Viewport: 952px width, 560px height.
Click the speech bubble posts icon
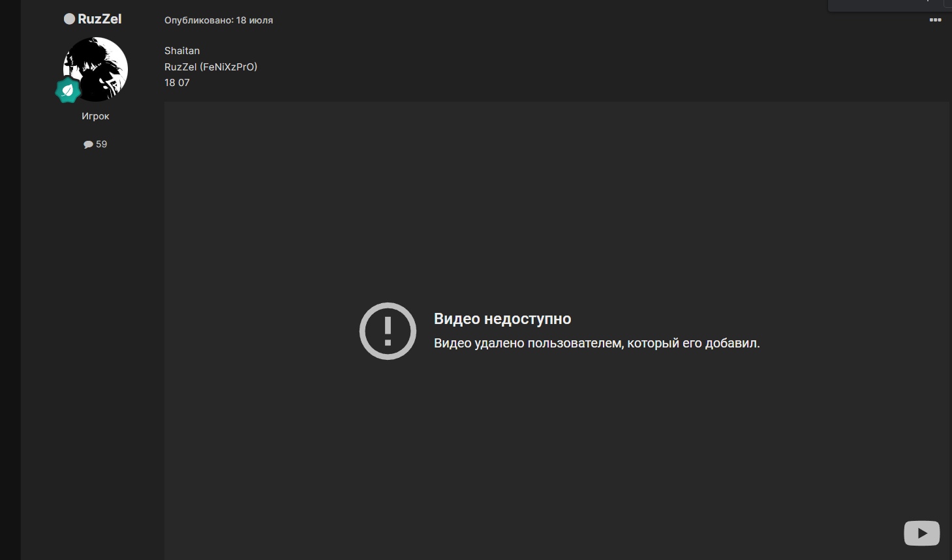pos(88,145)
